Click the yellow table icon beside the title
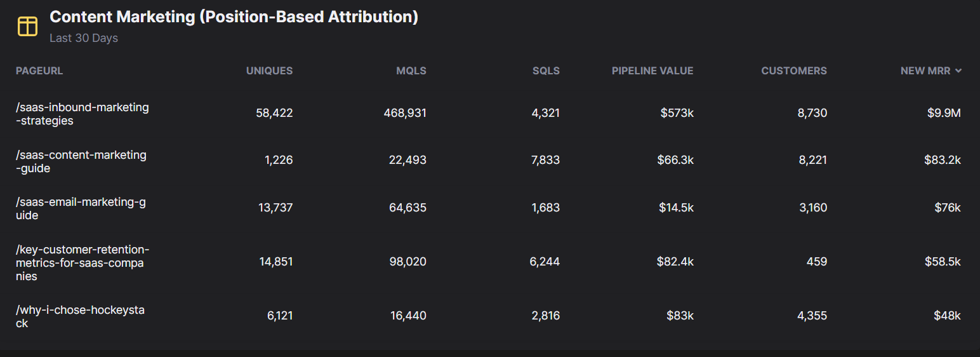The image size is (980, 357). tap(27, 26)
